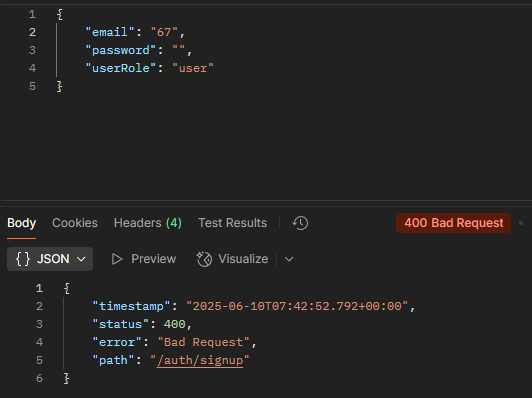Click line number 5 in request editor gutter
The image size is (532, 398).
click(32, 86)
